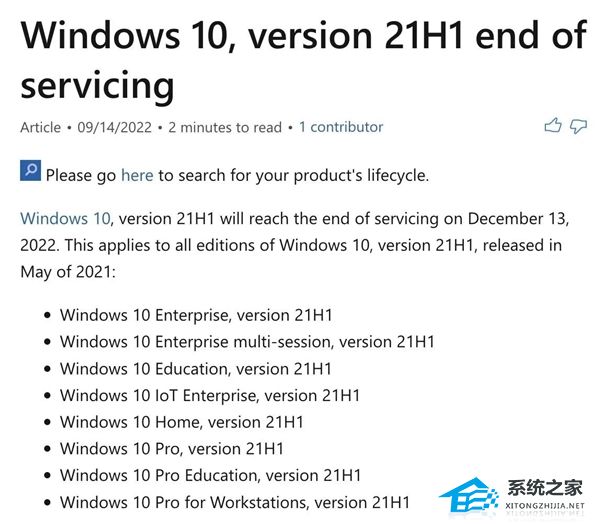Click the "Article" label under the title
The image size is (600, 524).
[40, 127]
